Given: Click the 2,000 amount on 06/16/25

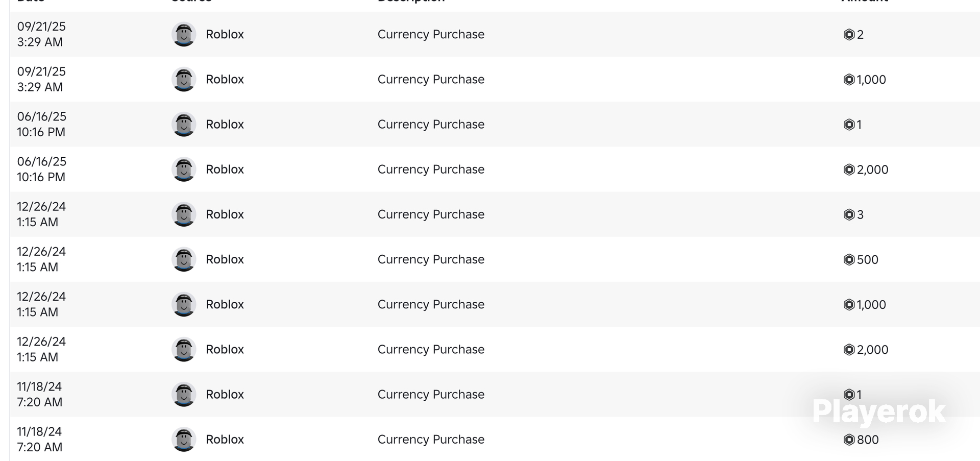Looking at the screenshot, I should [872, 169].
